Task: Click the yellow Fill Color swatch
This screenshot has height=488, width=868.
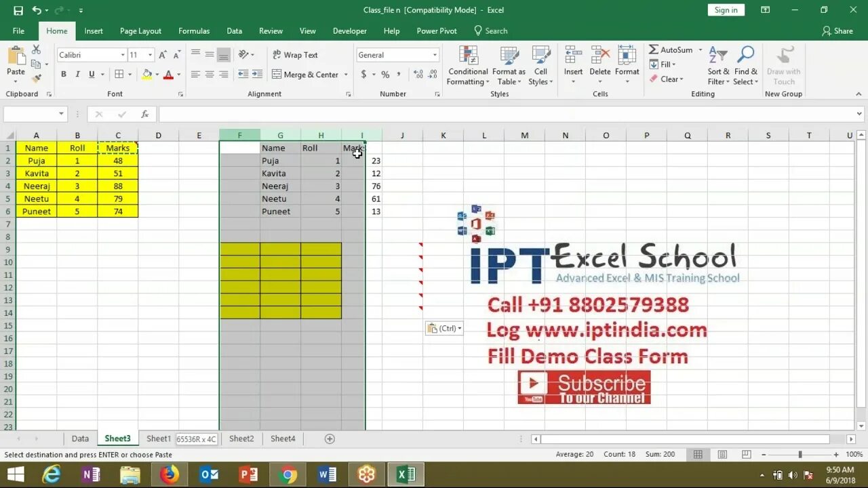Action: (x=147, y=75)
